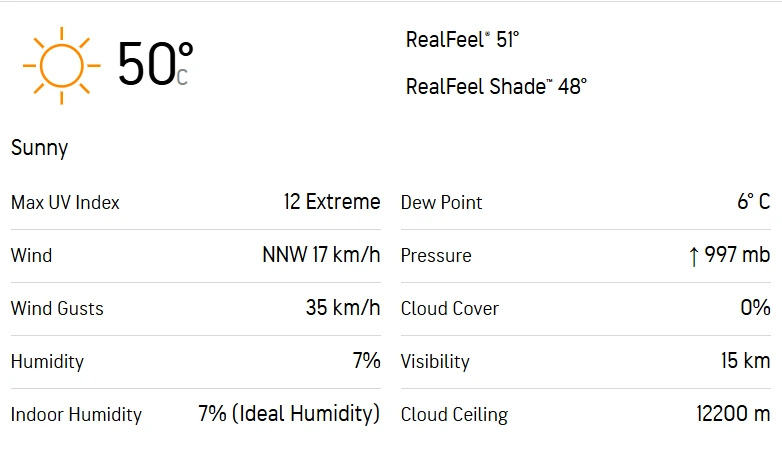Select the 12 Extreme UV value
The height and width of the screenshot is (461, 782).
[332, 202]
